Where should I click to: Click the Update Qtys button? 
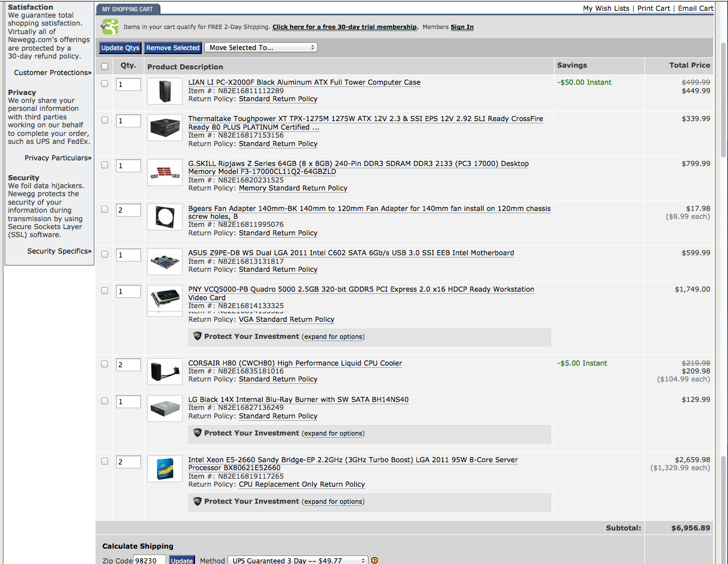(x=121, y=48)
